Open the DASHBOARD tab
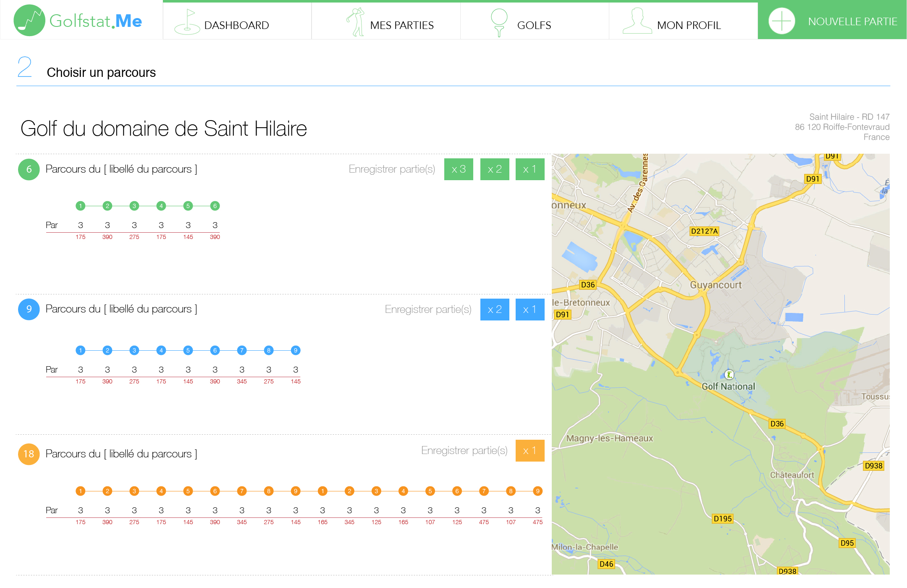907x588 pixels. click(237, 21)
